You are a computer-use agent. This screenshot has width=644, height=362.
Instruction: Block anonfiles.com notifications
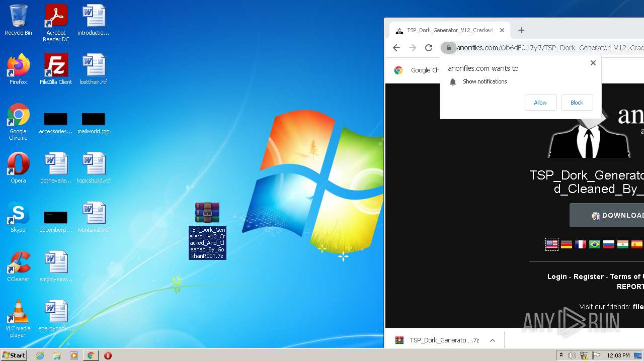(577, 103)
